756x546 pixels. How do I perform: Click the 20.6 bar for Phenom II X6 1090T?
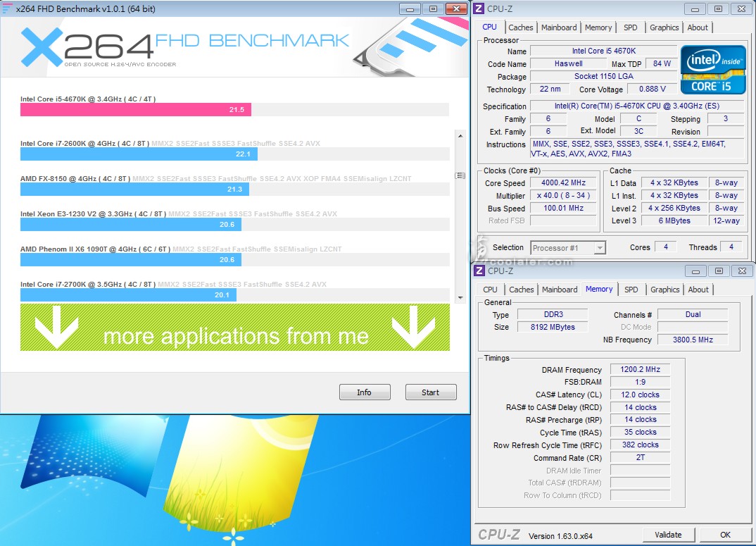(x=131, y=260)
